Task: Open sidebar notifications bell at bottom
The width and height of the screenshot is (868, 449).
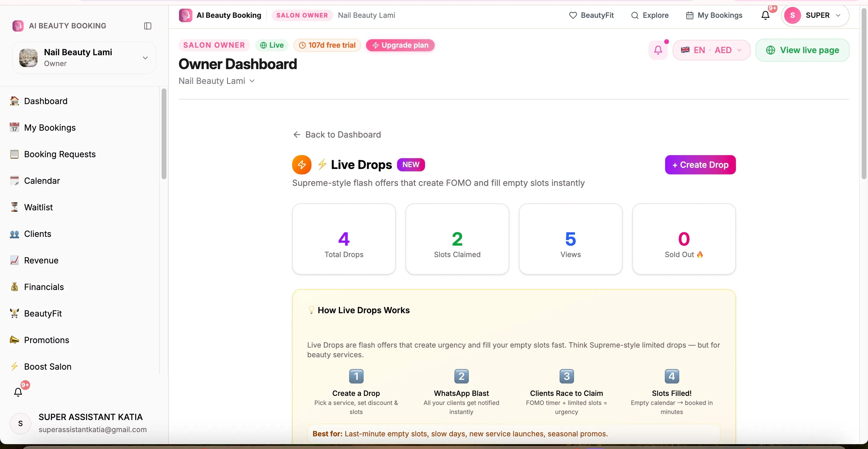Action: pos(18,392)
